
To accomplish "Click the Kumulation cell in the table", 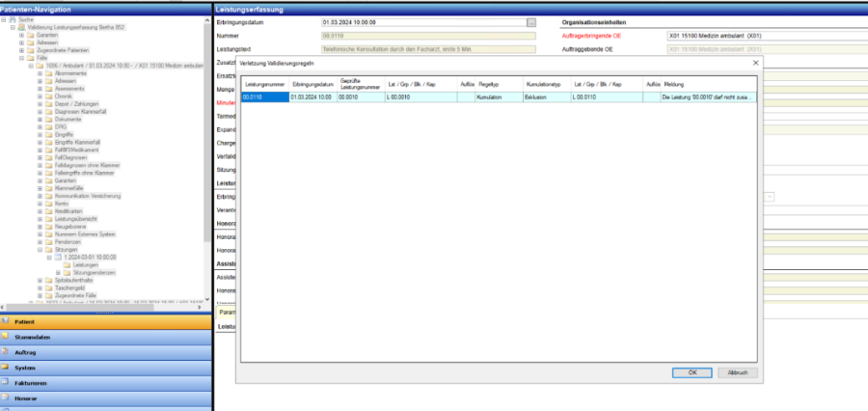I will (499, 96).
